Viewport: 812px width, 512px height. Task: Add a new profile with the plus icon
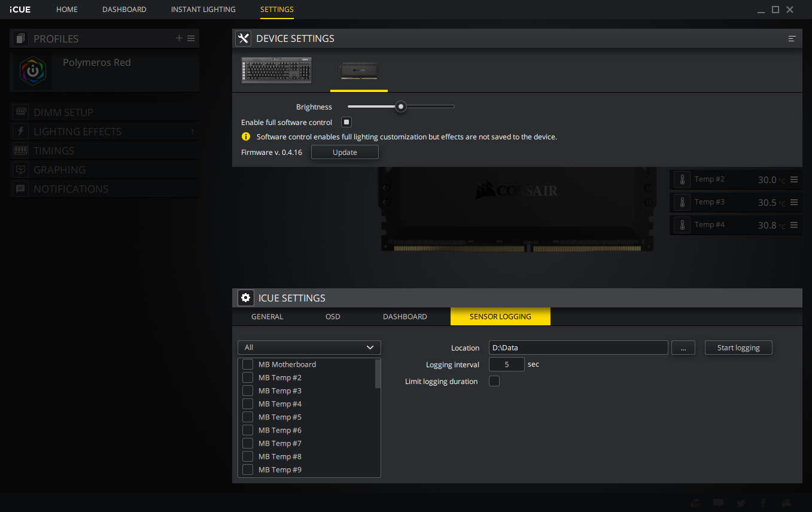pyautogui.click(x=179, y=38)
